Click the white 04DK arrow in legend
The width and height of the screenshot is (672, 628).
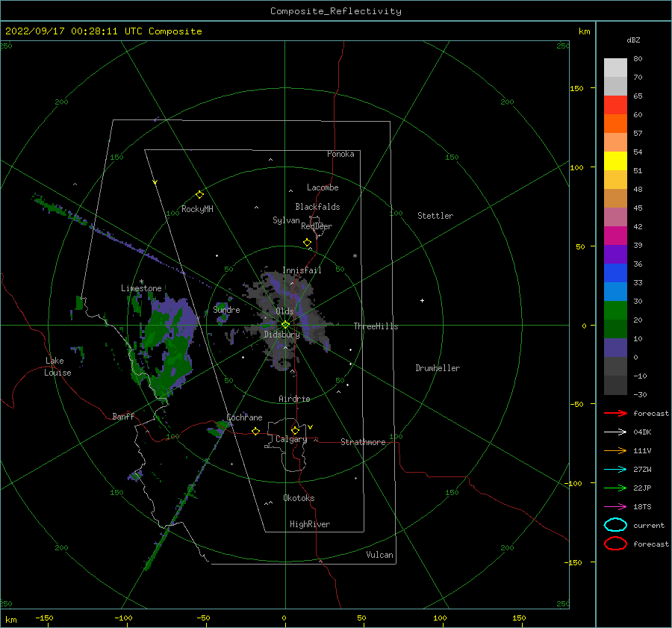click(x=615, y=432)
